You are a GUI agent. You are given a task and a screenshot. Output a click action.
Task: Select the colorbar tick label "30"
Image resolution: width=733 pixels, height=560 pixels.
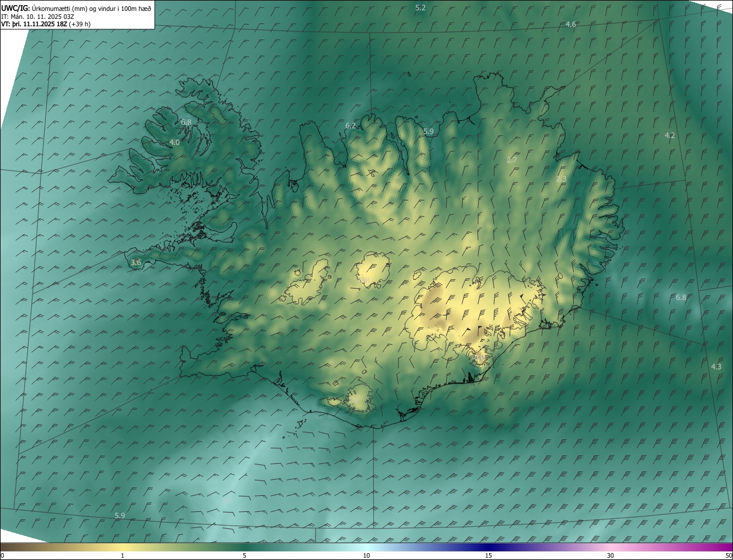[610, 555]
